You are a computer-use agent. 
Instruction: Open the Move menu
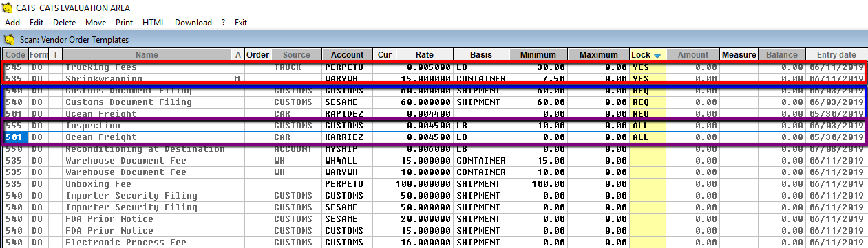click(x=96, y=22)
